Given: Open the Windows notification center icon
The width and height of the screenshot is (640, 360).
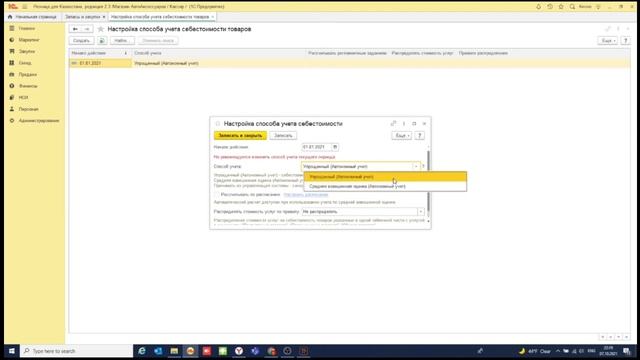Looking at the screenshot, I should [x=627, y=351].
